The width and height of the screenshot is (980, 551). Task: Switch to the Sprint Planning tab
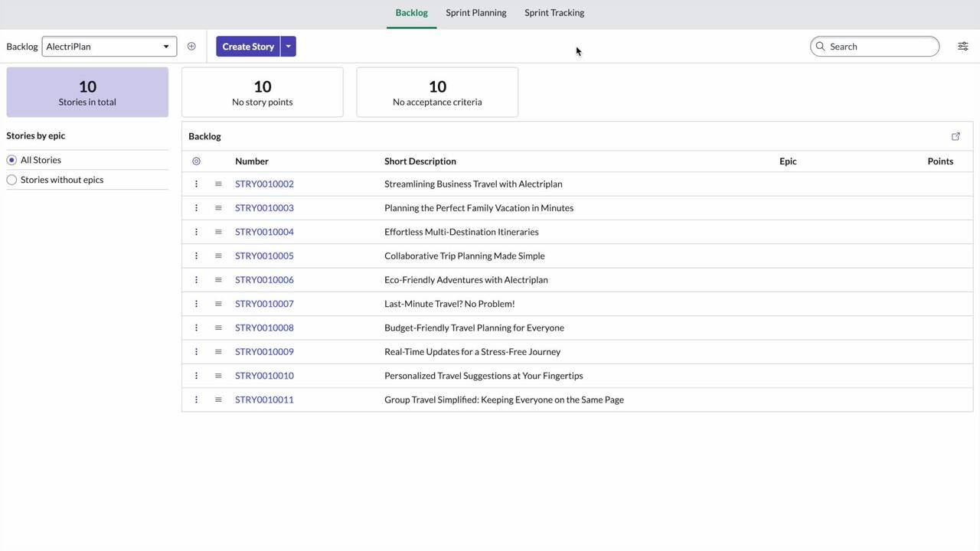point(475,12)
